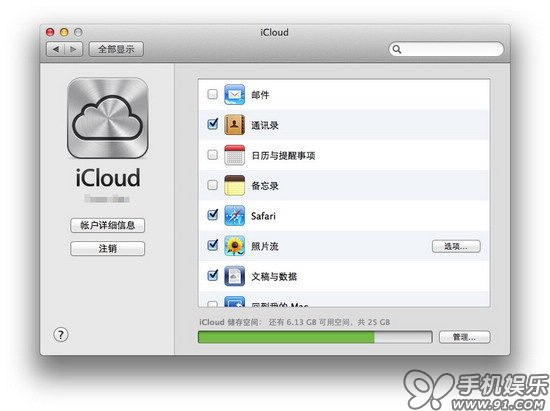
Task: Uncheck the 照片流 (Photo Stream) checkbox
Action: pos(213,245)
